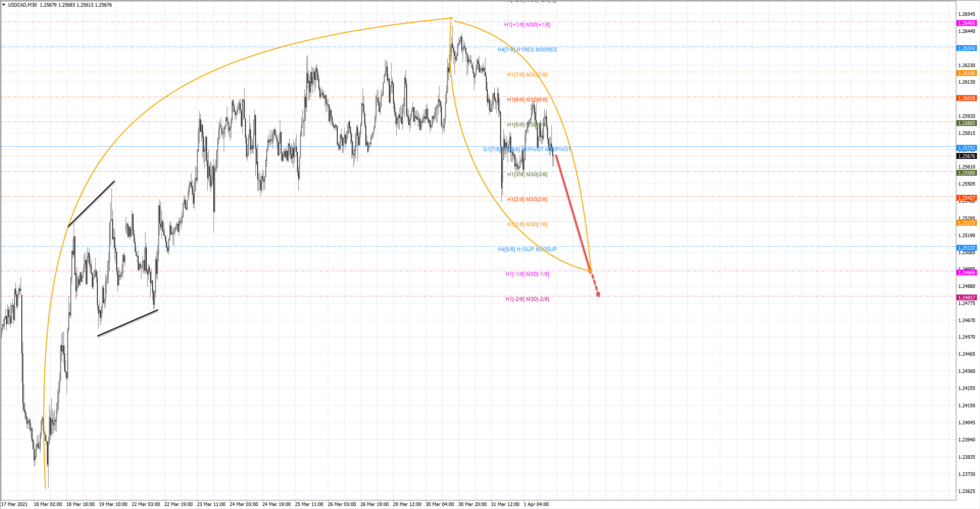Screen dimensions: 980x509
Task: Click the H1[-2/8] M30[-2/8] level label
Action: (x=527, y=299)
